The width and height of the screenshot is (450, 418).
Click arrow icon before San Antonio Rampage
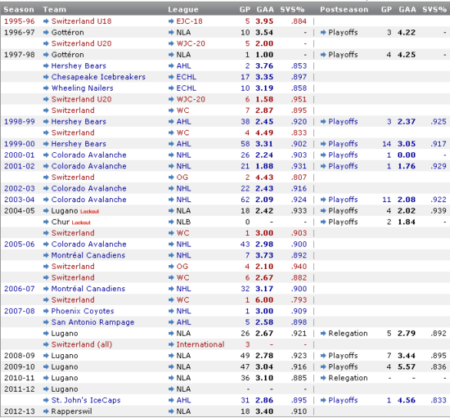46,322
